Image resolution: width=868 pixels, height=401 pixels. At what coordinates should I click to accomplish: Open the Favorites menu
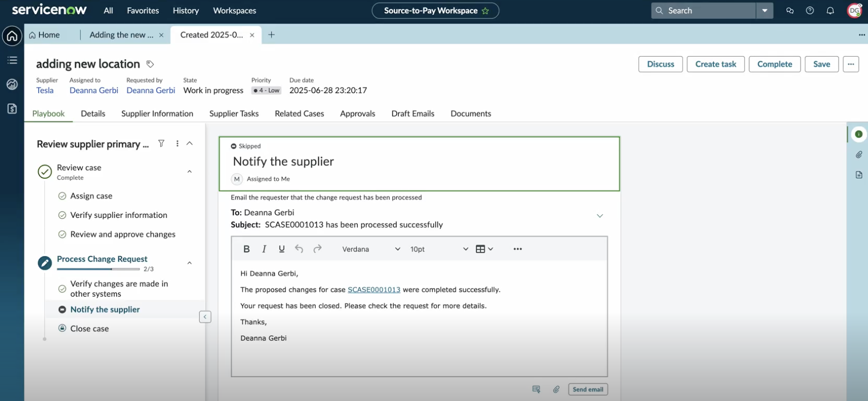[x=143, y=11]
